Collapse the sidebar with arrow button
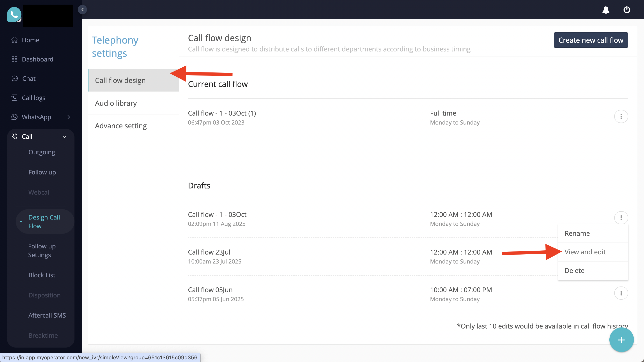 [x=83, y=9]
